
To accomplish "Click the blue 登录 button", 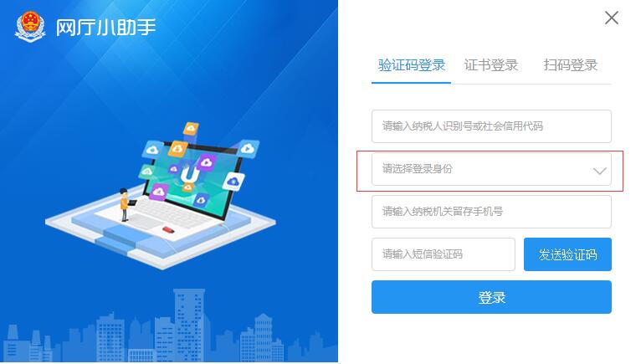I will pos(491,297).
